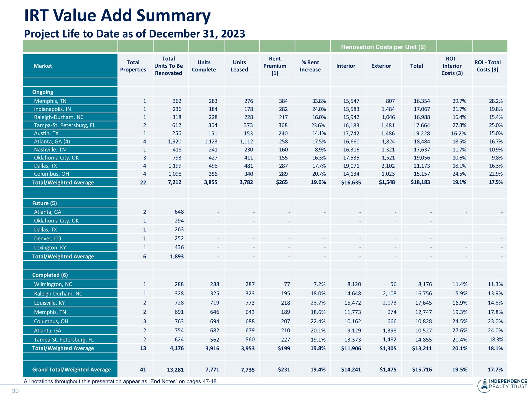532x400 pixels.
Task: Click the 'Future (5)' section label
Action: point(45,203)
